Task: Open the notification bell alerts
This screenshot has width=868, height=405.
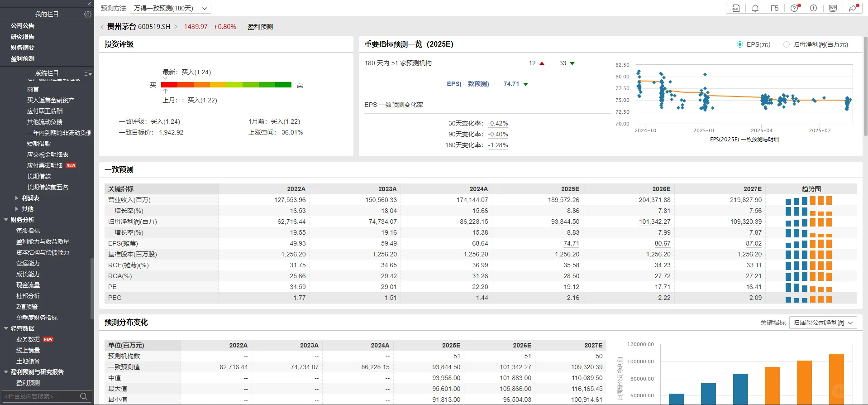Action: 755,8
